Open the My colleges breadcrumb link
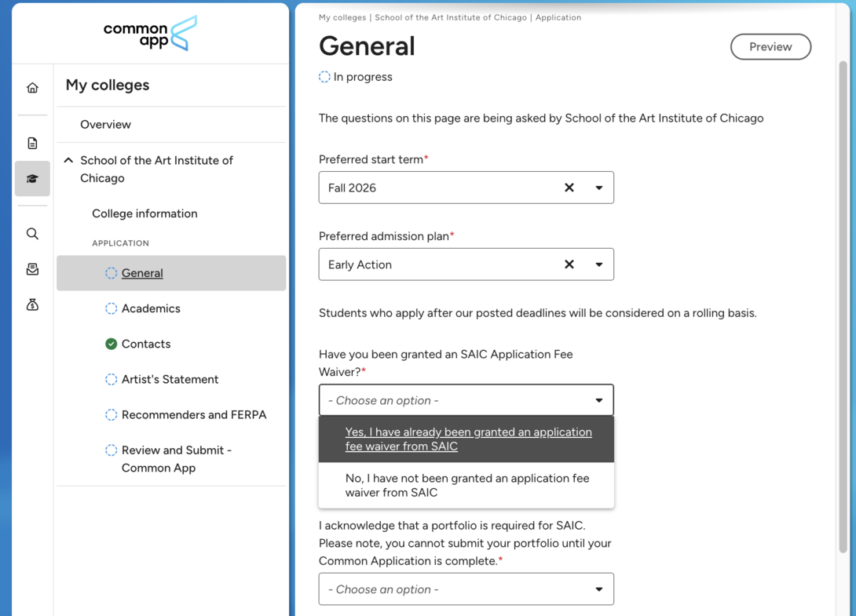 (x=342, y=16)
